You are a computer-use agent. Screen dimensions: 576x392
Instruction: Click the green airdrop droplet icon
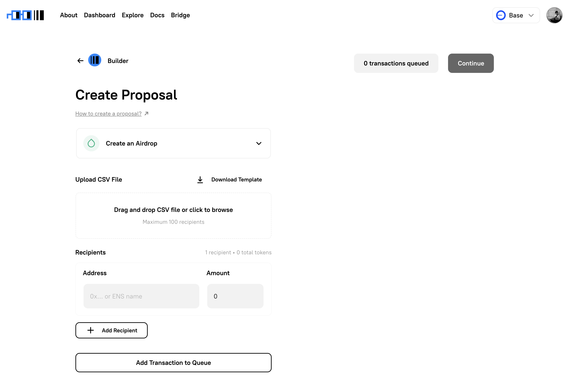click(91, 143)
